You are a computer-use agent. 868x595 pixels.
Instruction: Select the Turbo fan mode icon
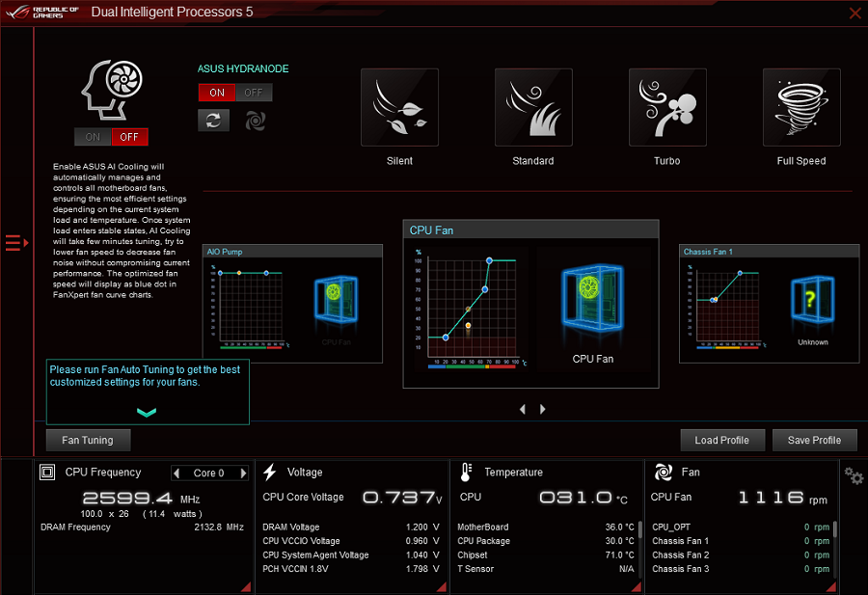click(667, 107)
